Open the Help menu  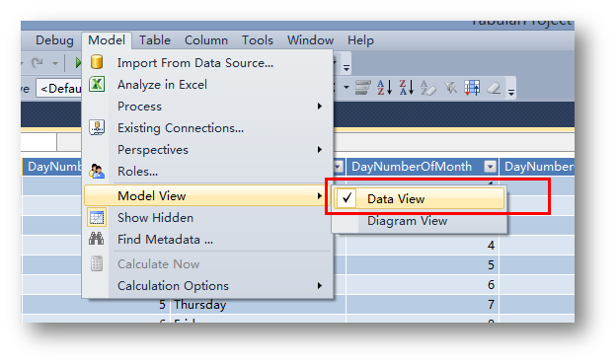360,40
